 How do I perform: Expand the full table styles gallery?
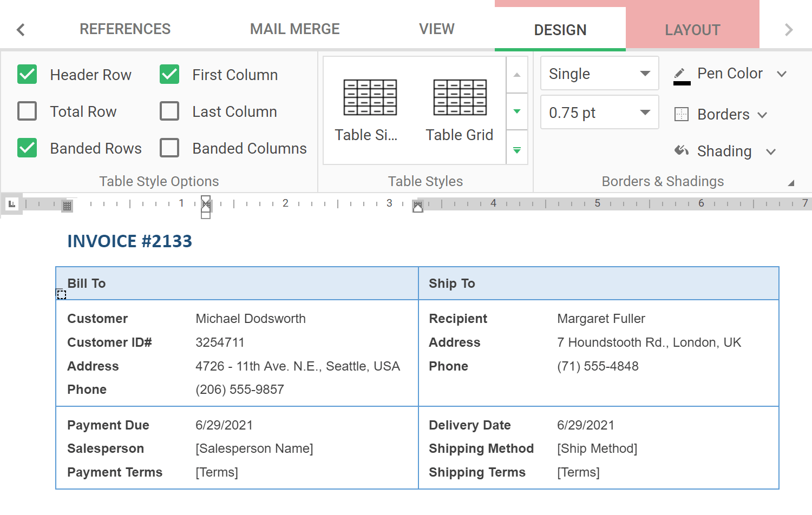pos(517,149)
